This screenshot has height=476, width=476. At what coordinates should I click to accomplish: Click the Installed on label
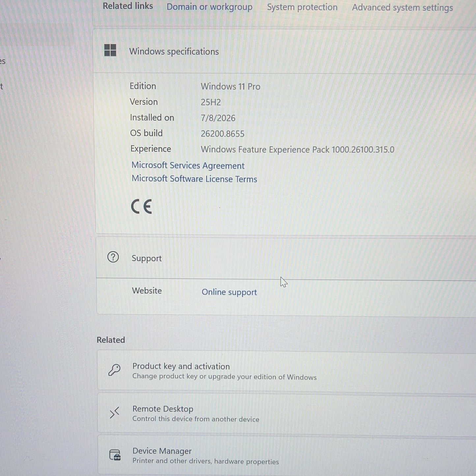point(152,118)
